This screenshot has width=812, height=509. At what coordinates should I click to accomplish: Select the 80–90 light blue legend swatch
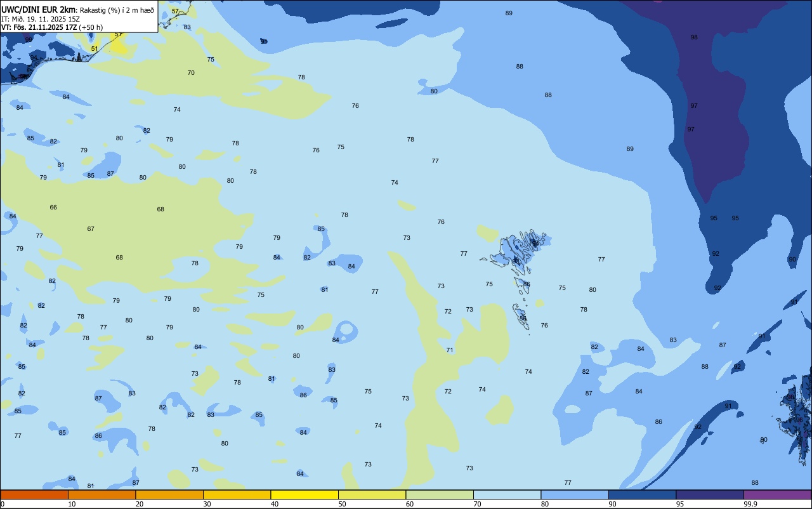575,494
